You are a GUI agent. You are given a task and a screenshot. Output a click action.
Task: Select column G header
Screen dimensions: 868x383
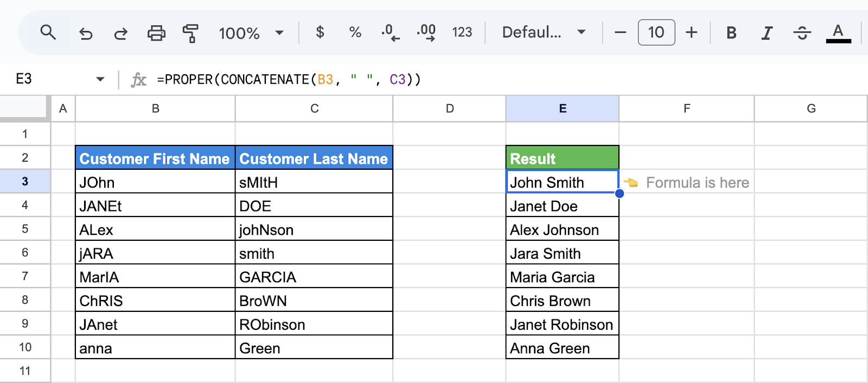coord(811,108)
